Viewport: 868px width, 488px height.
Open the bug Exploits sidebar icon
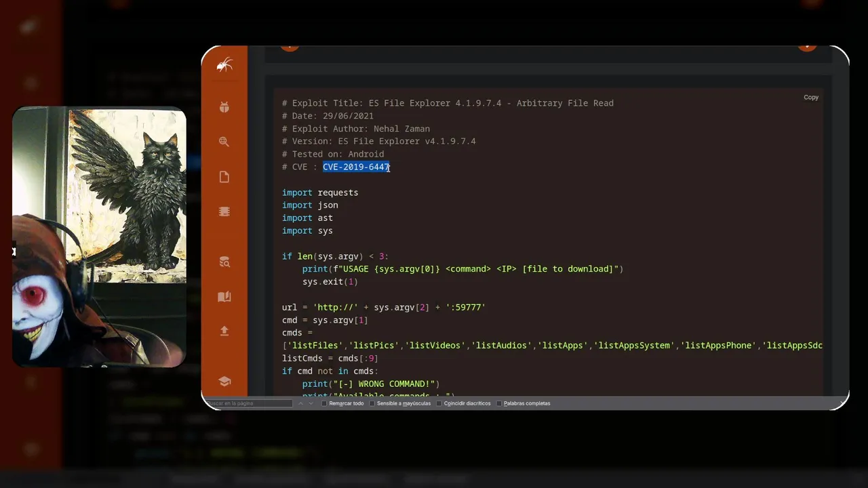pyautogui.click(x=224, y=107)
